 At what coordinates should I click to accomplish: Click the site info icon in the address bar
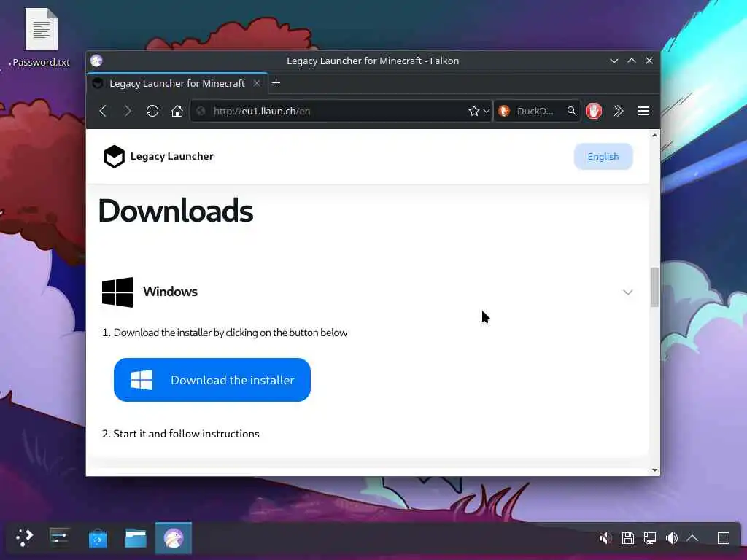click(x=201, y=111)
